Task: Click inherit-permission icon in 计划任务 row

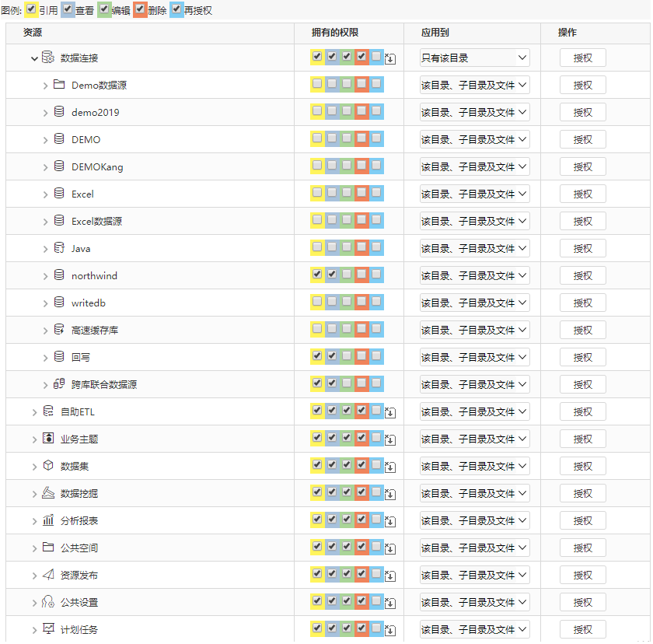Action: (390, 630)
